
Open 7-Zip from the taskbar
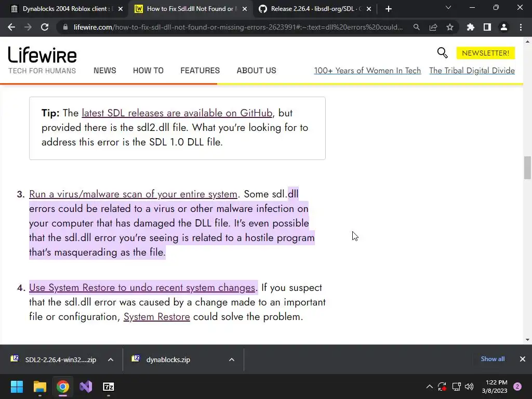click(x=109, y=387)
